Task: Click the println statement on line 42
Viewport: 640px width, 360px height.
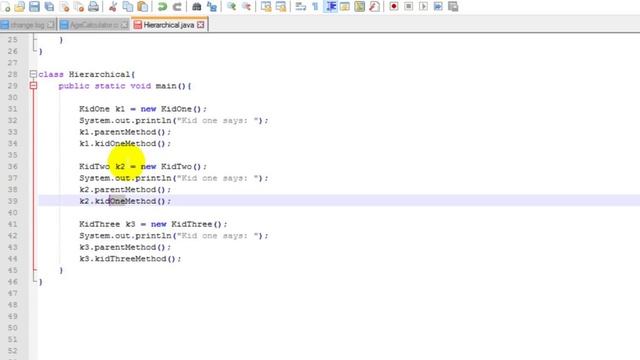Action: click(x=174, y=236)
